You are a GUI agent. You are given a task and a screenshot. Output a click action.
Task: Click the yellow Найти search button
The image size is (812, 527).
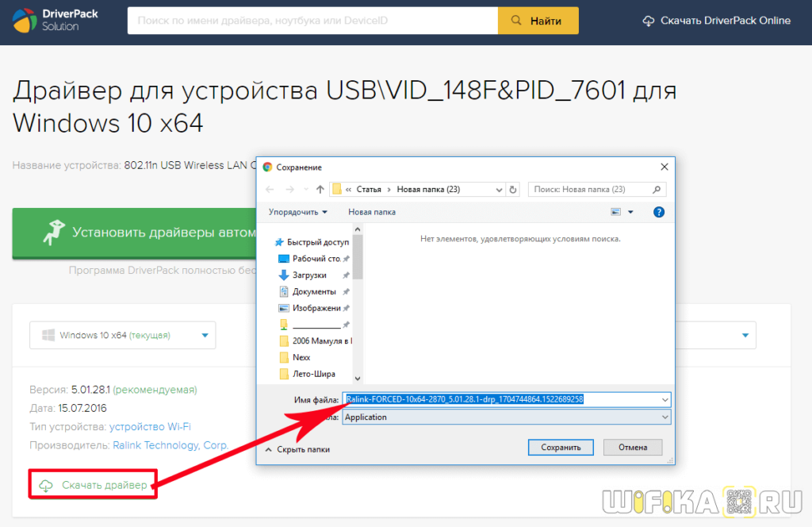click(538, 21)
